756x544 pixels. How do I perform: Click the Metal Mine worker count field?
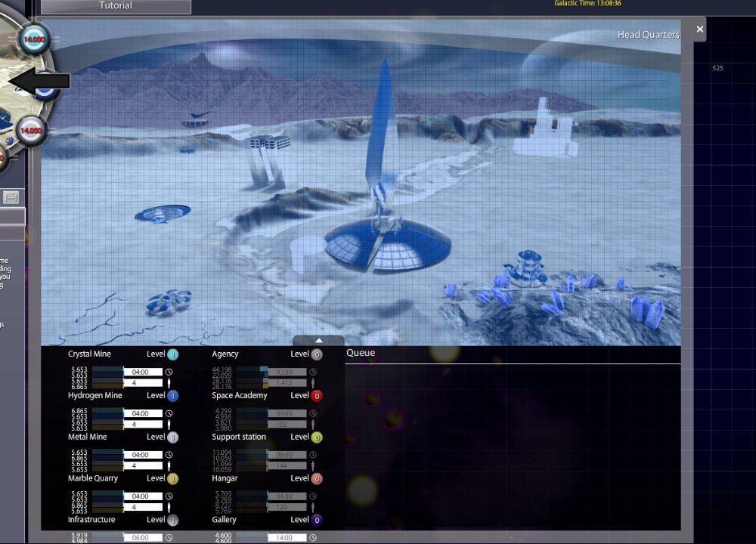point(143,466)
